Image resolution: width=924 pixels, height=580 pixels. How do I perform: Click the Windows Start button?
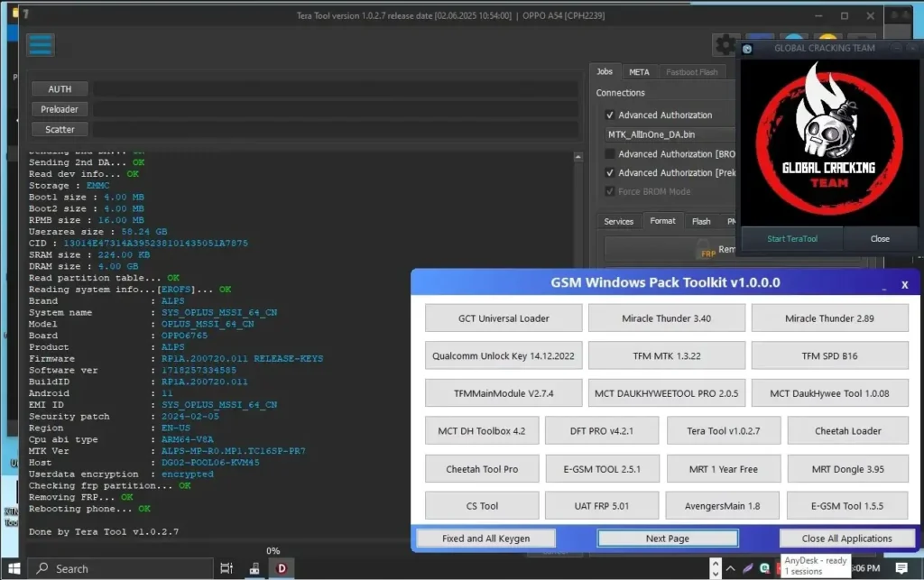click(14, 569)
